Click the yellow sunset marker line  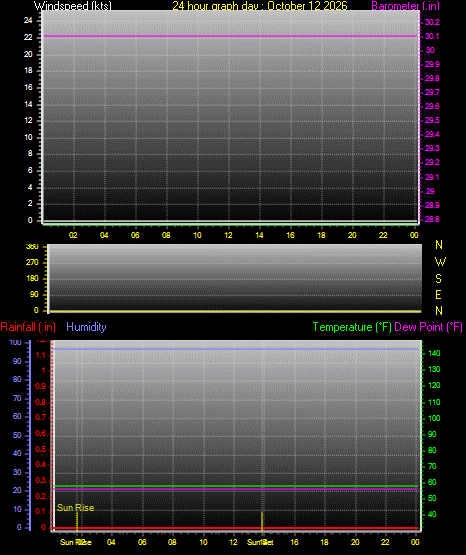pos(262,521)
